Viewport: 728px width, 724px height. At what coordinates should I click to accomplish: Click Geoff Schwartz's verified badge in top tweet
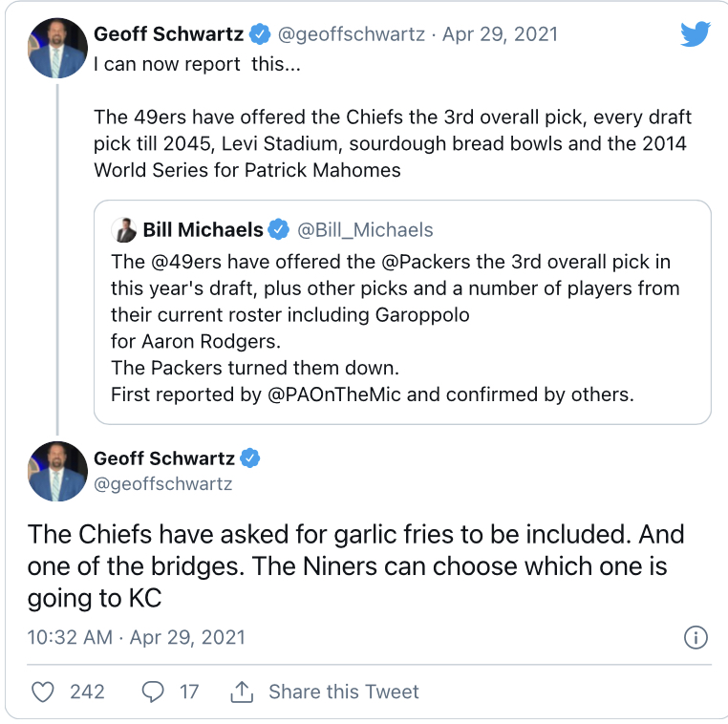point(259,35)
